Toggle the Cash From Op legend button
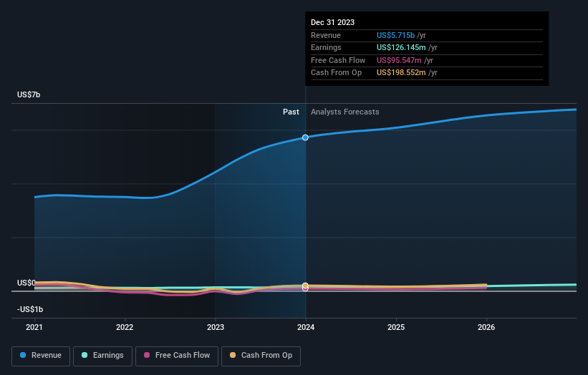The width and height of the screenshot is (588, 375). click(x=261, y=356)
